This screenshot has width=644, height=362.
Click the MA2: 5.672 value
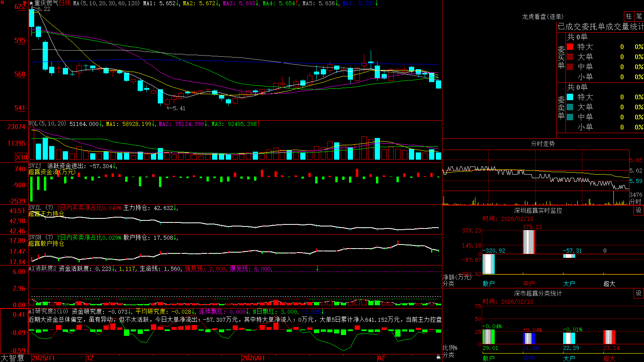(199, 3)
